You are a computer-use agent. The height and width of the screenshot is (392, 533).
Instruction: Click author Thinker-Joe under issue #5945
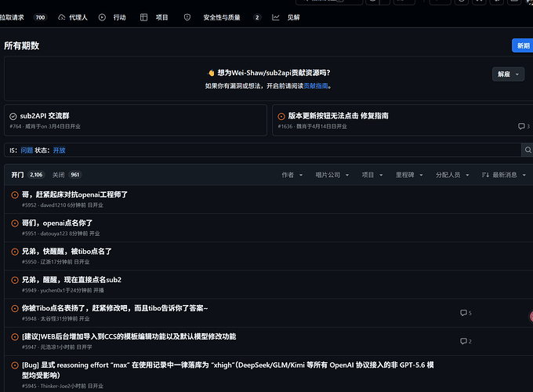click(53, 387)
